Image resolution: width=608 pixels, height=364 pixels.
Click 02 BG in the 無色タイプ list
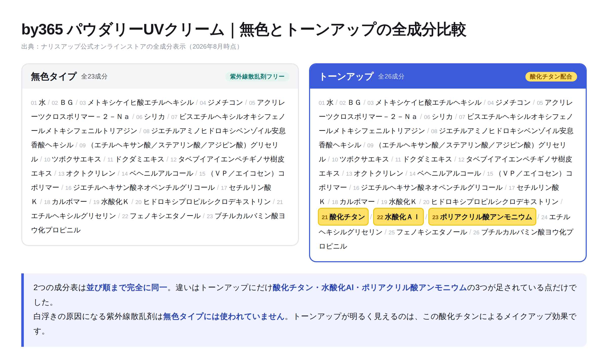click(63, 103)
